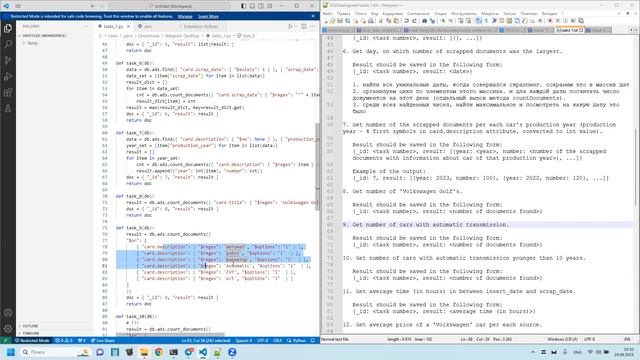Open the VS Code hamburger menu

click(x=18, y=6)
